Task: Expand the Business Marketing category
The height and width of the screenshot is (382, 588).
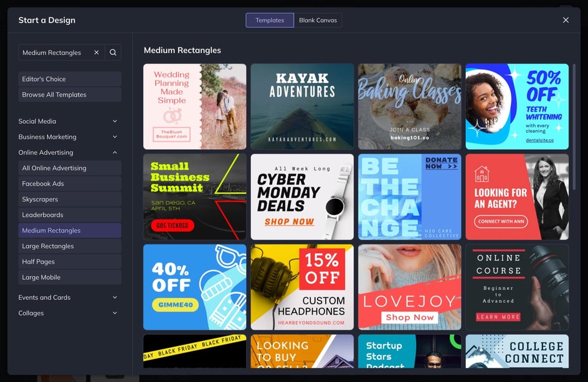Action: coord(68,137)
